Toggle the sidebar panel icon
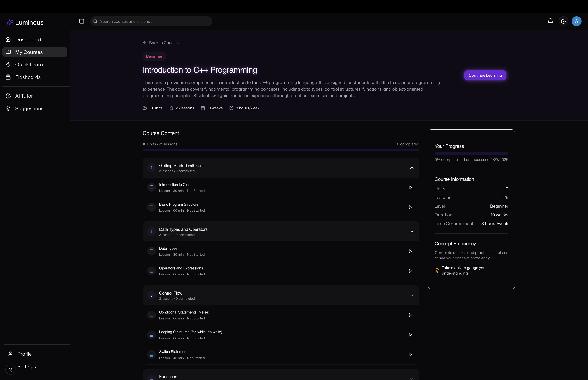 point(82,21)
